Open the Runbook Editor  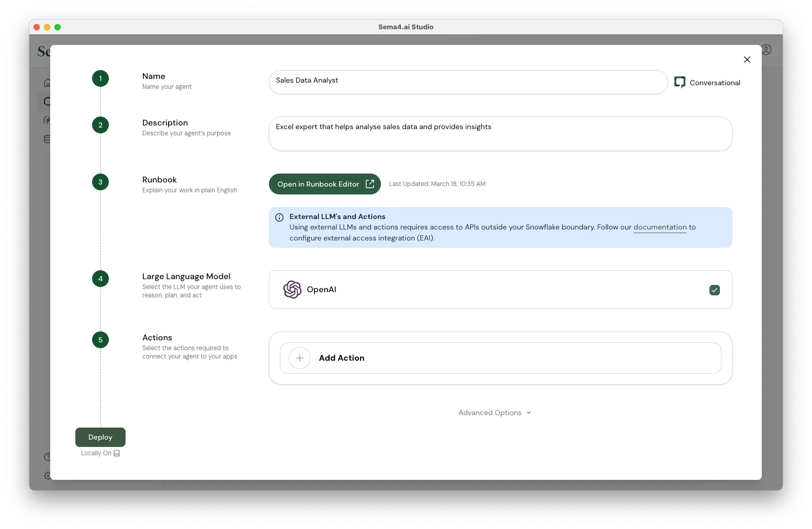(318, 184)
